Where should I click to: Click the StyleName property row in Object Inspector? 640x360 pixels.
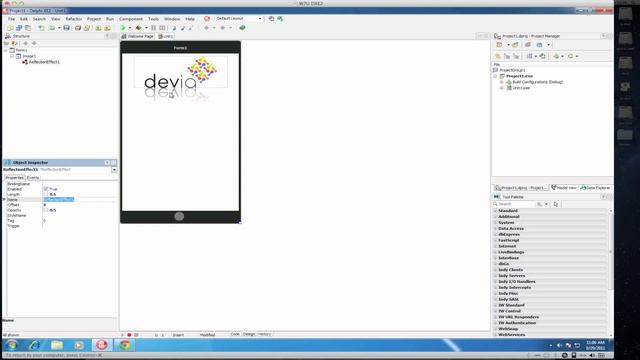click(x=62, y=215)
